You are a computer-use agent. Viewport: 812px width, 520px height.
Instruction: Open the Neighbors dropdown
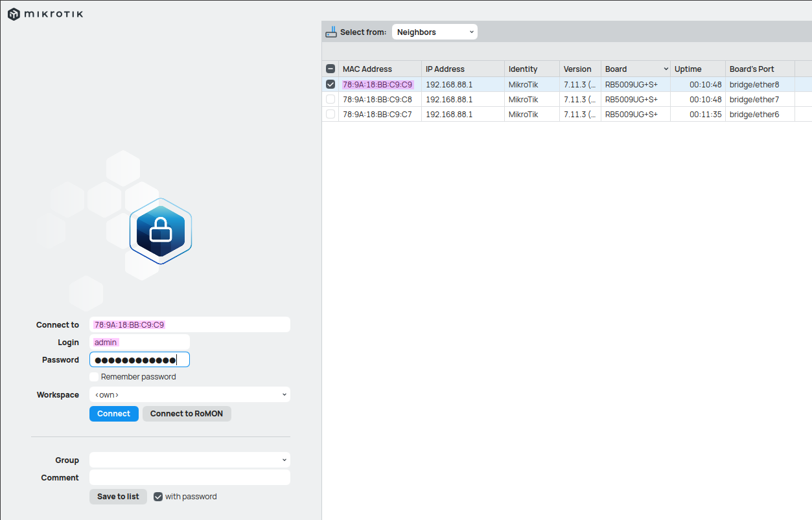coord(435,32)
